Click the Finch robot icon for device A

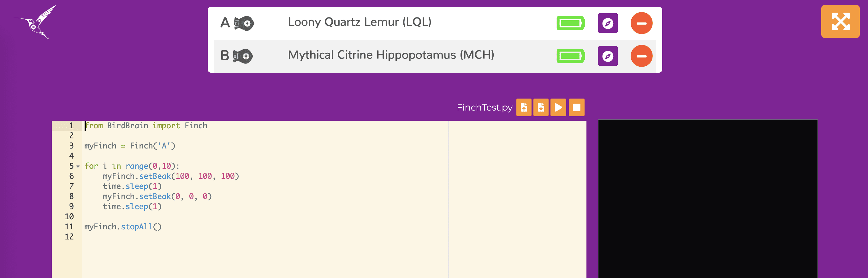click(x=244, y=23)
